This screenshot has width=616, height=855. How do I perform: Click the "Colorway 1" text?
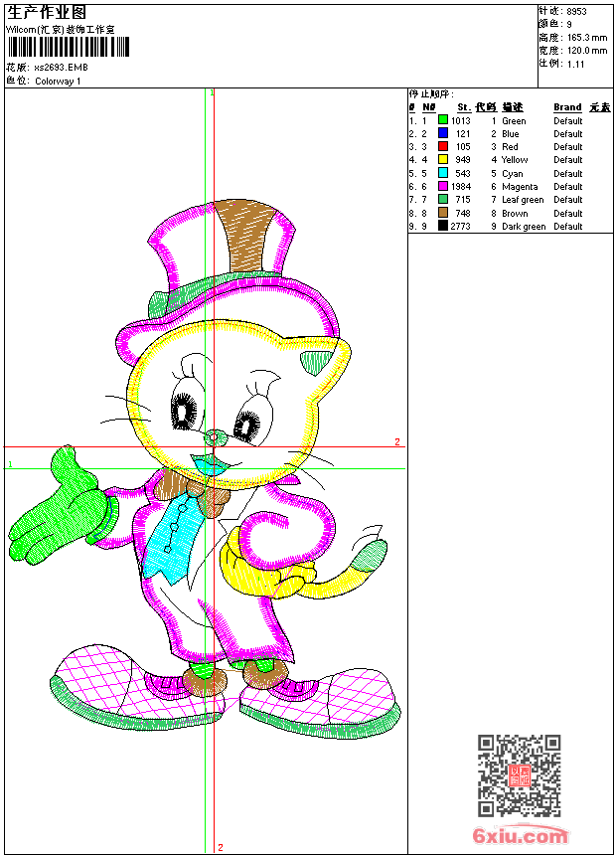pyautogui.click(x=58, y=82)
